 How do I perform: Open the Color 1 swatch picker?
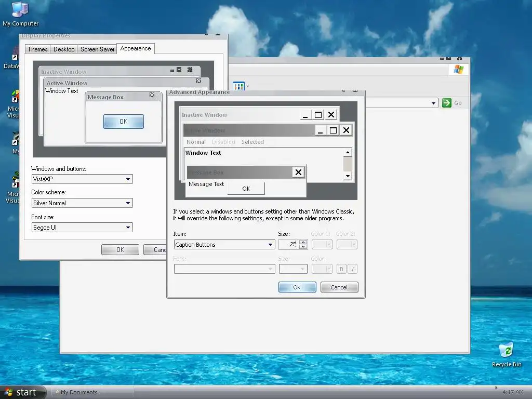point(322,245)
